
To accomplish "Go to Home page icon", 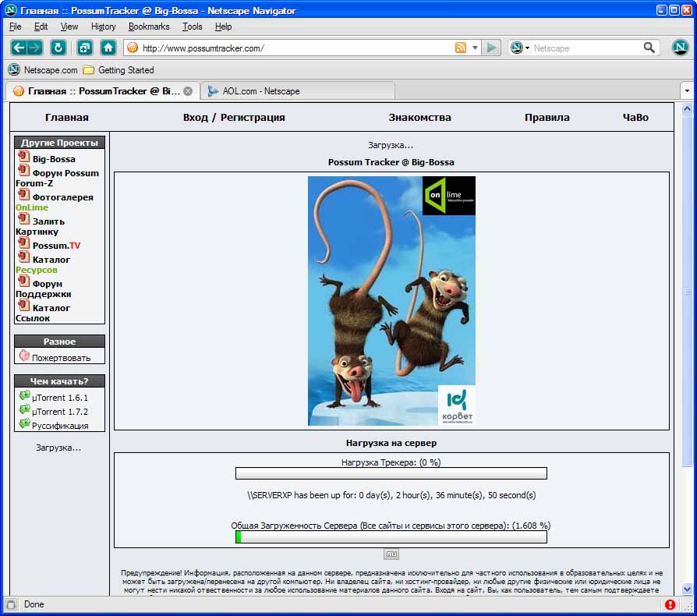I will click(x=108, y=47).
